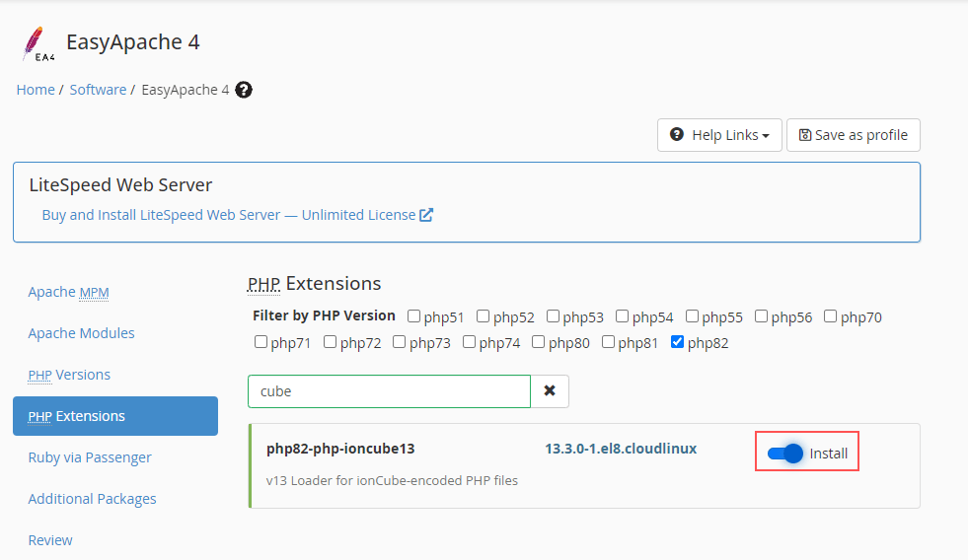Check the php55 filter checkbox

692,316
